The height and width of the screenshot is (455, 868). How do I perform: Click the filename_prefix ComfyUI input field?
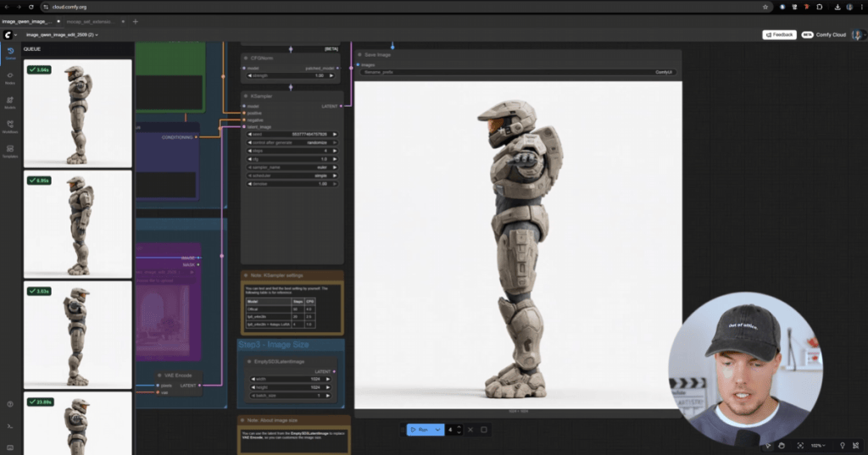click(x=517, y=73)
